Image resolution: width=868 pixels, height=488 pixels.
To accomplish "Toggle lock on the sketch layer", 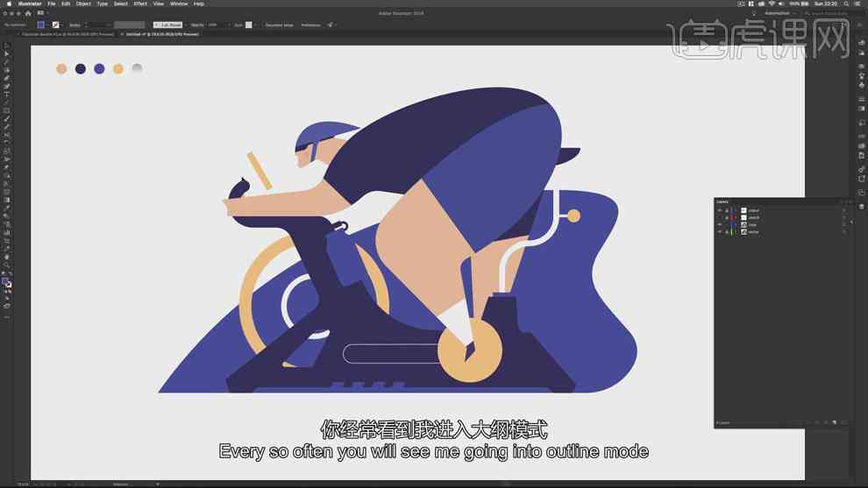I will coord(726,217).
